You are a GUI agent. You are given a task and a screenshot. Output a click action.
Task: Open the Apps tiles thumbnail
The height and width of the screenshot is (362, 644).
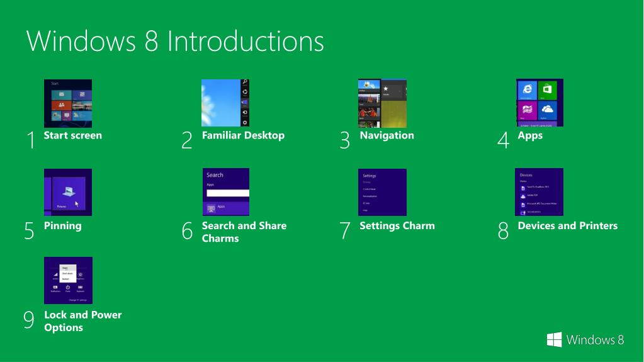pyautogui.click(x=539, y=103)
